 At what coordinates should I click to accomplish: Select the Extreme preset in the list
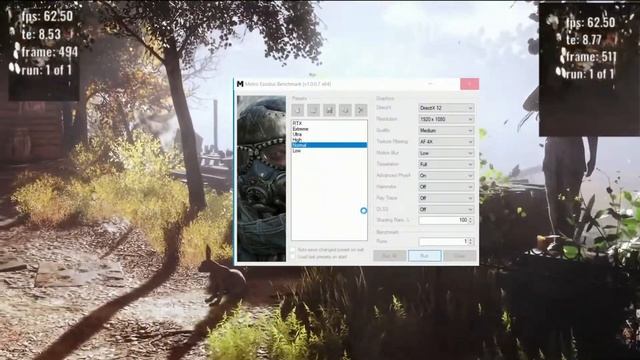[x=329, y=129]
